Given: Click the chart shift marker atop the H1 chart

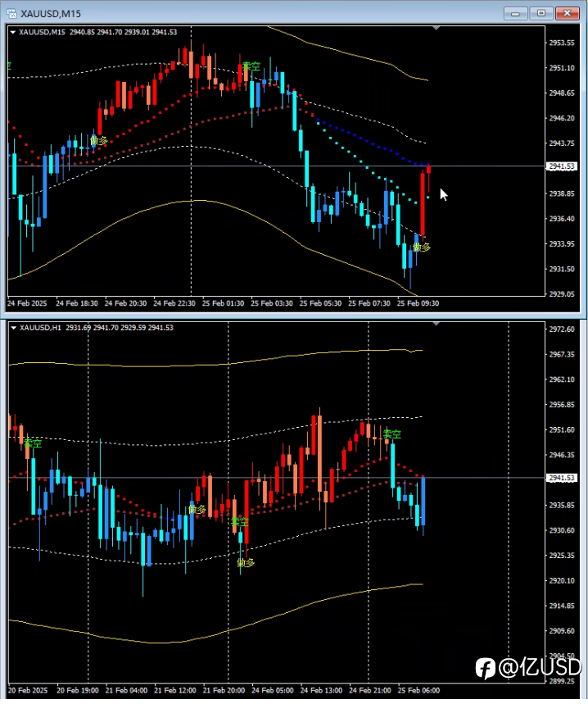Looking at the screenshot, I should tap(436, 324).
